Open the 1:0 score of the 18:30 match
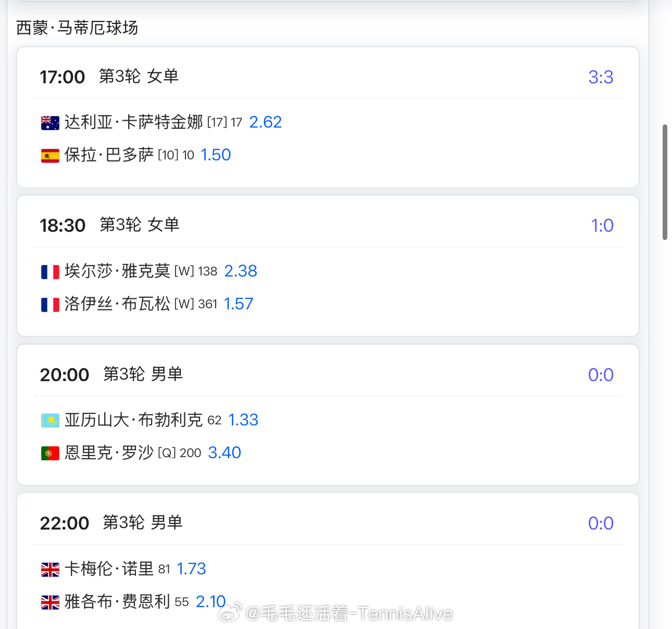The image size is (672, 629). pos(602,225)
